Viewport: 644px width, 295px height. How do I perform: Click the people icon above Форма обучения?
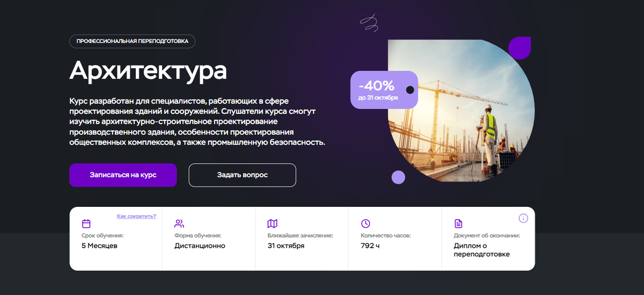coord(179,224)
